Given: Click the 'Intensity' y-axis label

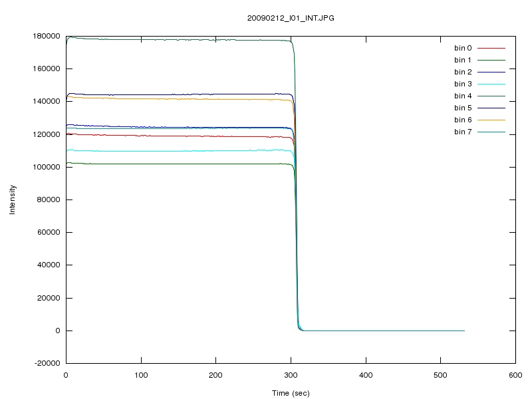Looking at the screenshot, I should pos(12,199).
